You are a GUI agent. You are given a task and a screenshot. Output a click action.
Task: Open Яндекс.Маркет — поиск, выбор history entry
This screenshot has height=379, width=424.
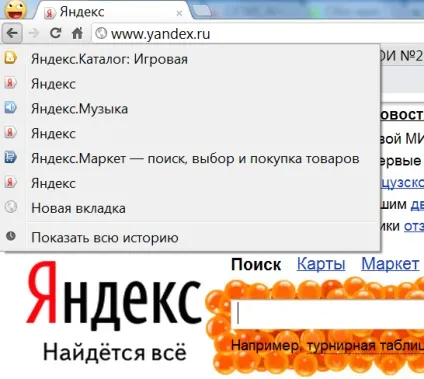(x=190, y=158)
